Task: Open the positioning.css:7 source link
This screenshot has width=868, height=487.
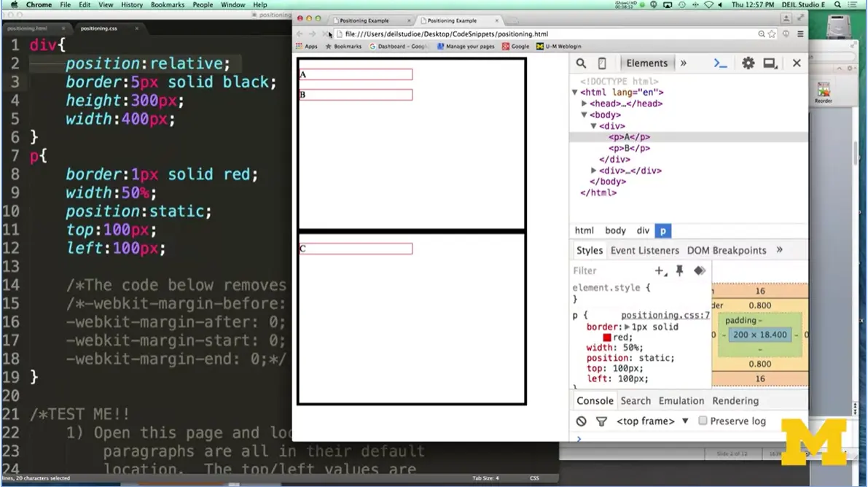Action: 665,316
